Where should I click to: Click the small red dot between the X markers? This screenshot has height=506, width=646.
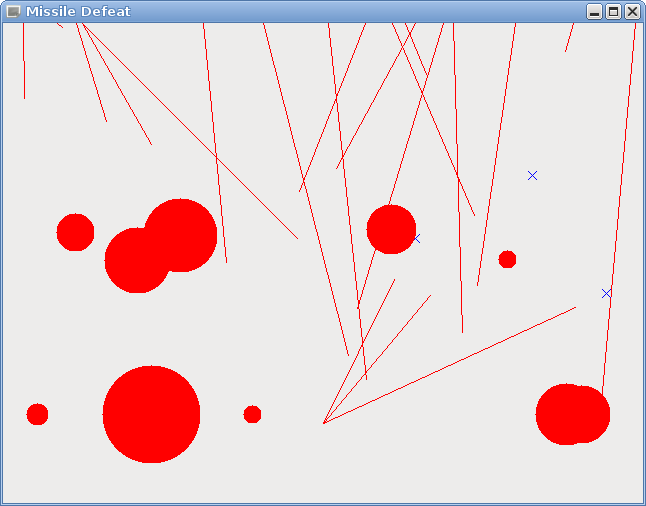click(507, 259)
